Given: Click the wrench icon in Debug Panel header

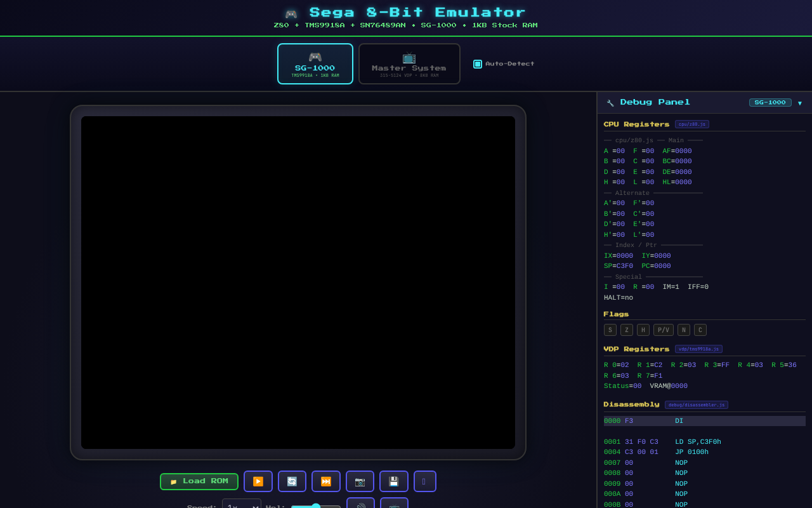Looking at the screenshot, I should pos(610,103).
